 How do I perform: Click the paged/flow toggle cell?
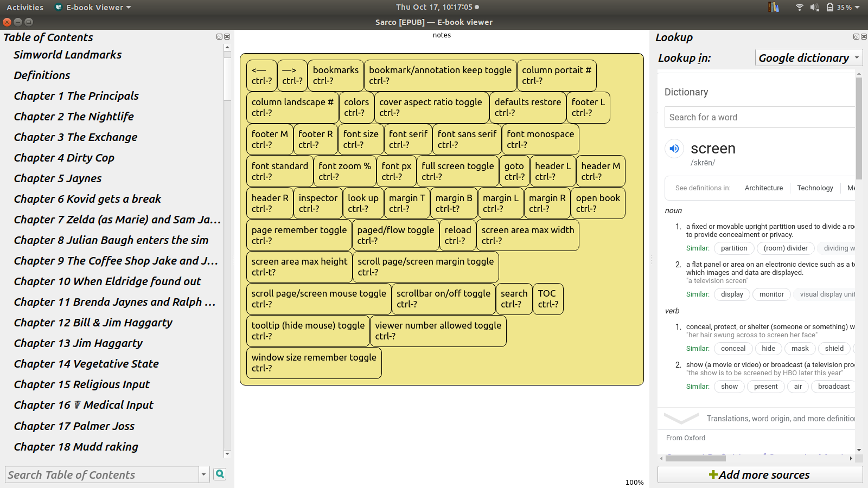[396, 235]
